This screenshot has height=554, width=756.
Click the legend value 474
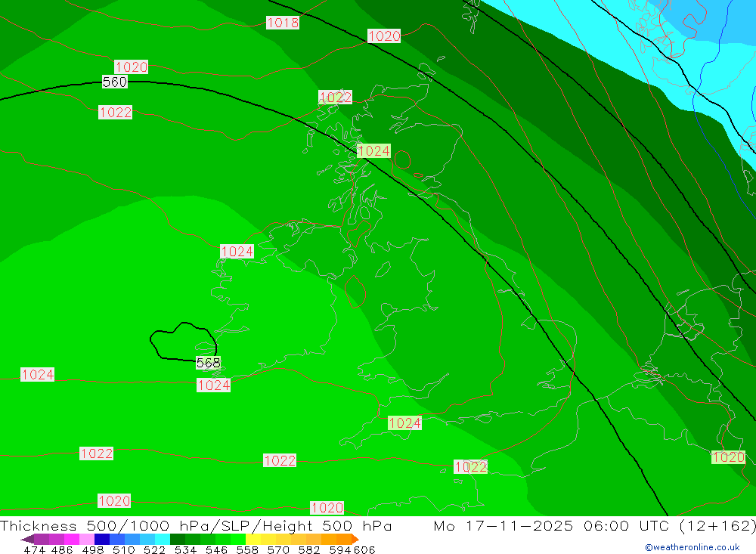coord(35,549)
